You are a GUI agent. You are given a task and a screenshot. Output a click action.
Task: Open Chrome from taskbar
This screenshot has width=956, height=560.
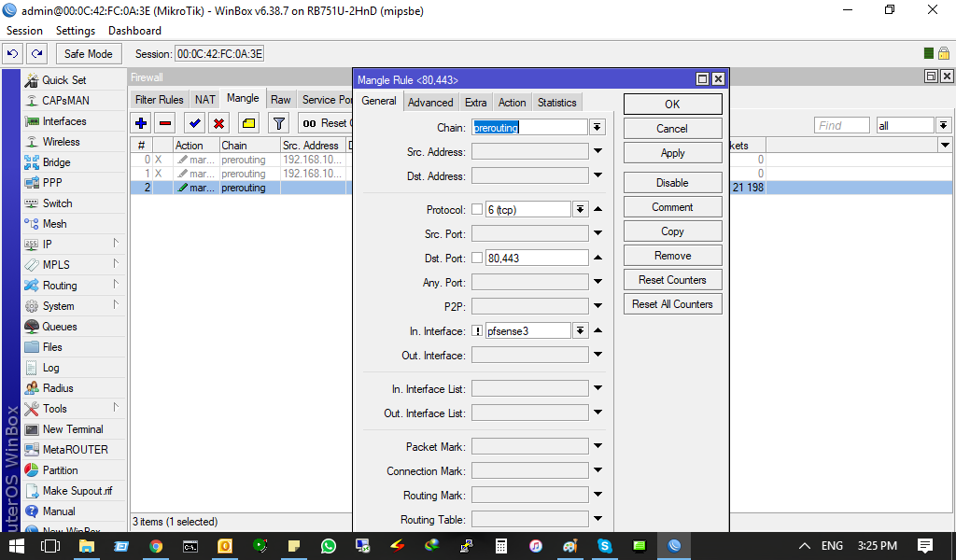[156, 546]
